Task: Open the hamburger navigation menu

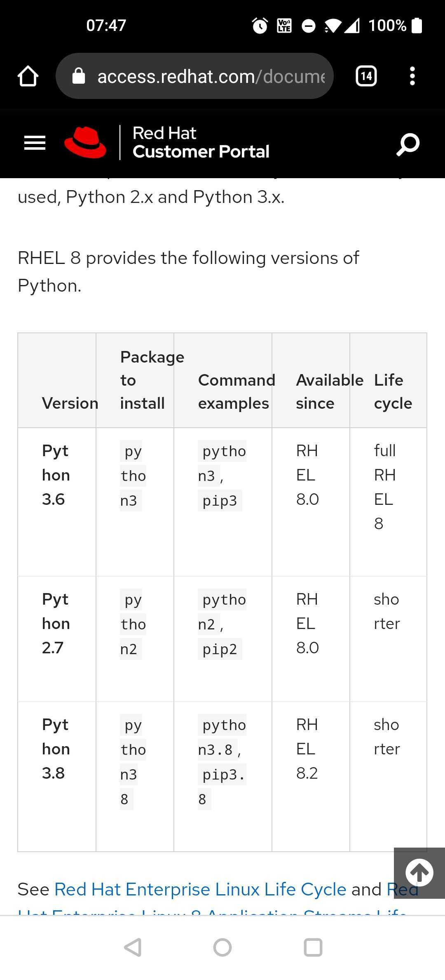Action: click(35, 142)
